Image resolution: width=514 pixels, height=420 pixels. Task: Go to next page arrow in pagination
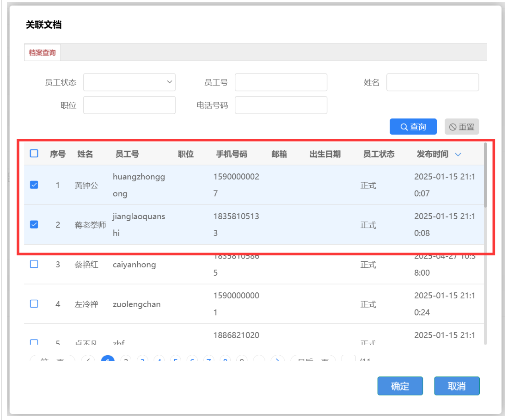coord(277,361)
